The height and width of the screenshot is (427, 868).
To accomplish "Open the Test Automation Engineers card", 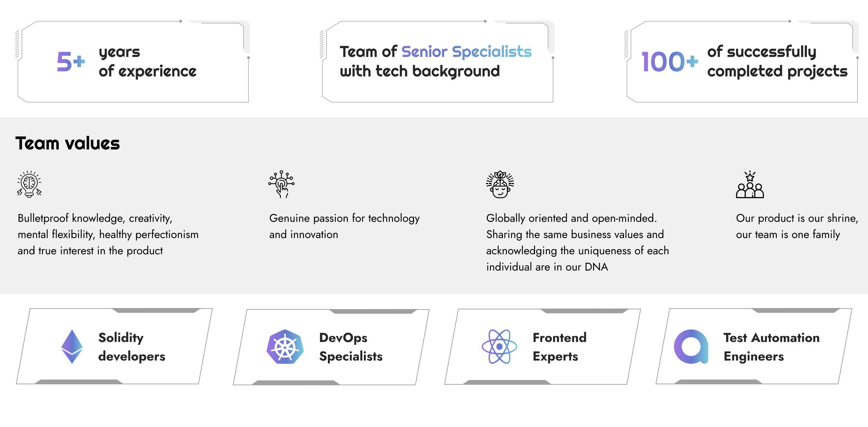I will (x=754, y=346).
